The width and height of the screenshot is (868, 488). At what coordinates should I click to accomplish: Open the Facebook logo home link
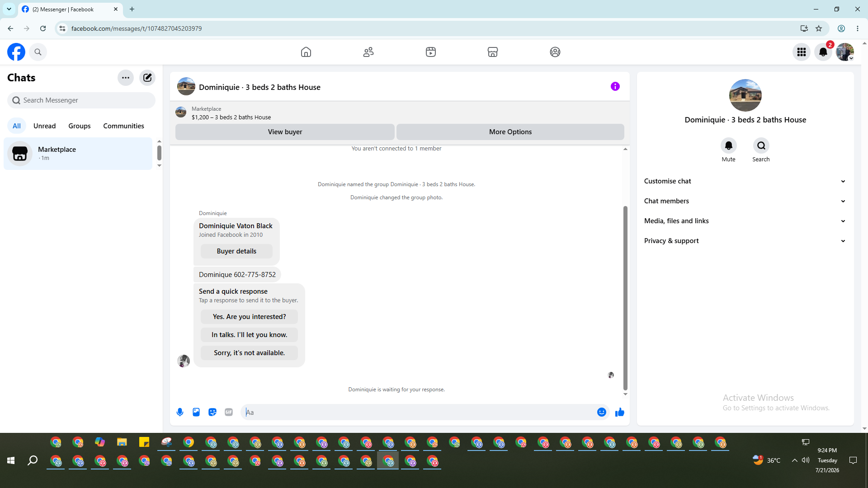coord(16,52)
